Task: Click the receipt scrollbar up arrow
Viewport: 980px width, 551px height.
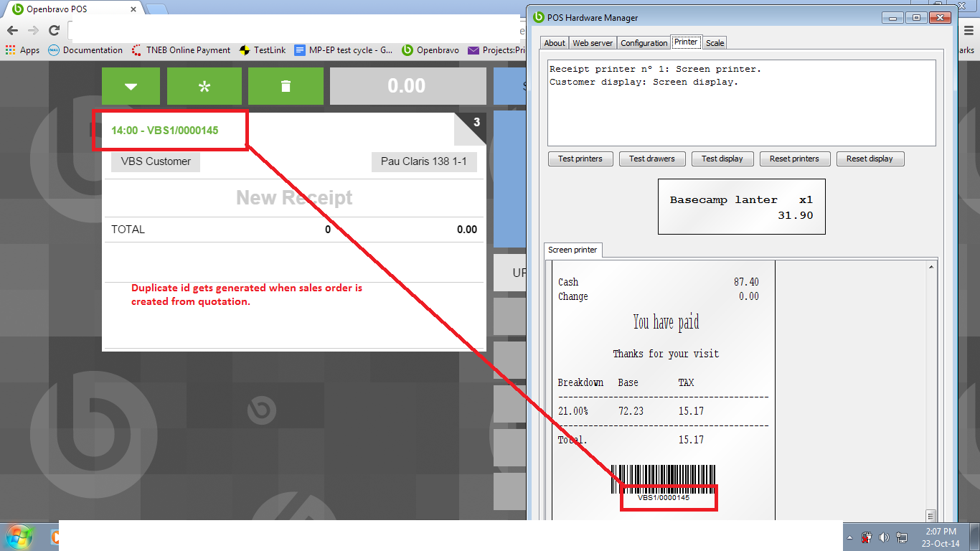Action: click(x=930, y=267)
